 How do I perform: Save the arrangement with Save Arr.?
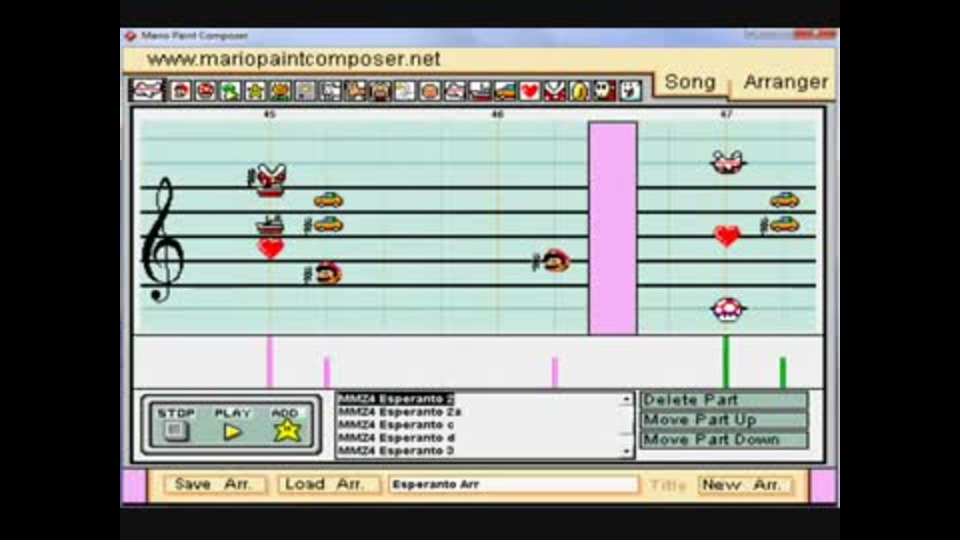[x=214, y=484]
